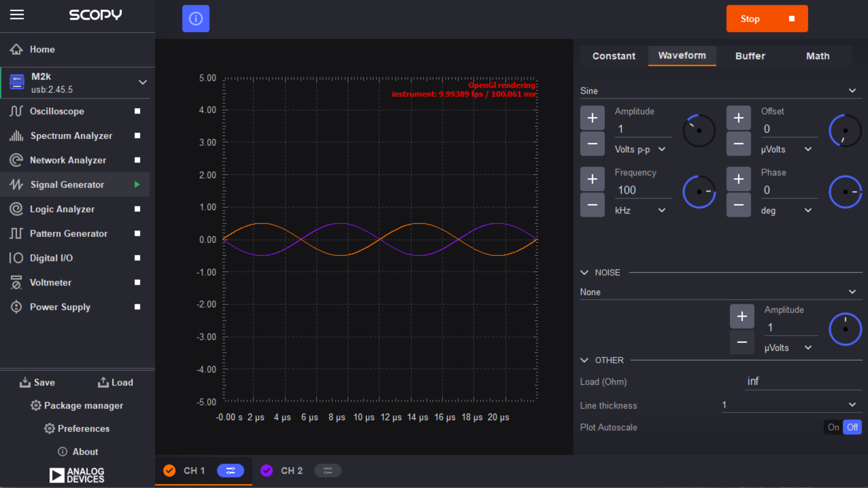Switch to the Math tab

818,56
